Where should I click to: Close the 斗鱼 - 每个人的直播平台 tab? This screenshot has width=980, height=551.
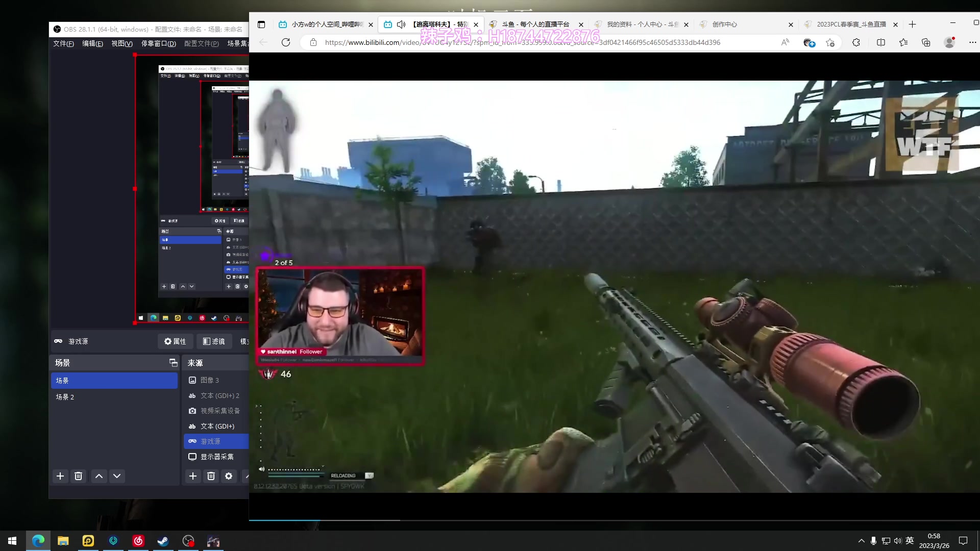[581, 24]
